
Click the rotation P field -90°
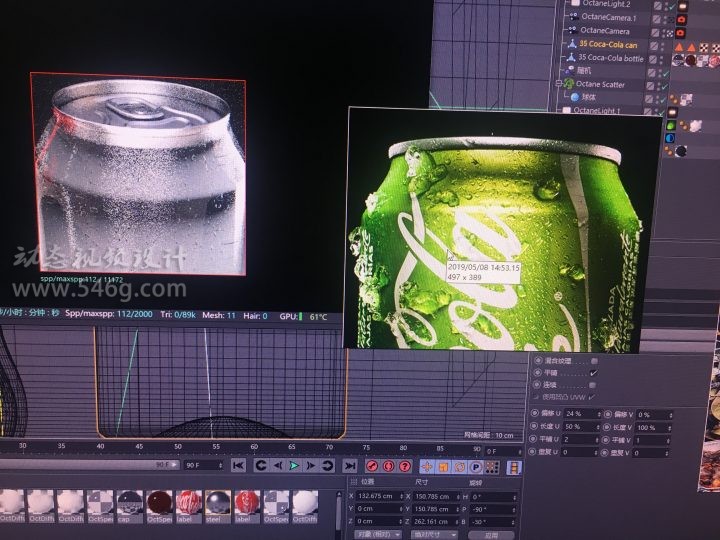[x=492, y=510]
